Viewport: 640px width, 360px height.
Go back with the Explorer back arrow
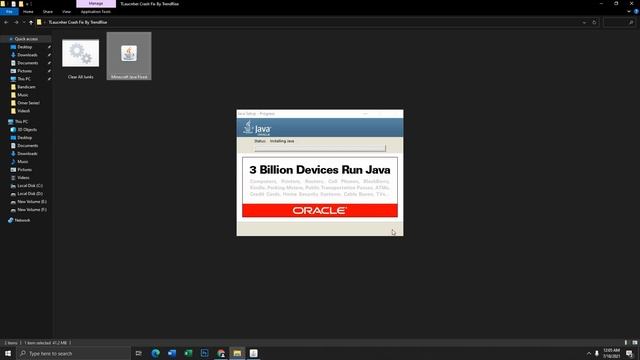tap(6, 22)
